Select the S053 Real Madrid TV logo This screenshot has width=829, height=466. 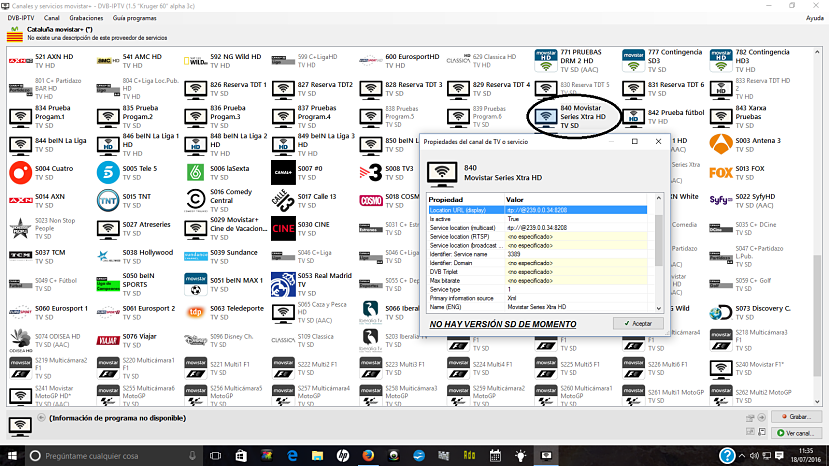tap(283, 285)
